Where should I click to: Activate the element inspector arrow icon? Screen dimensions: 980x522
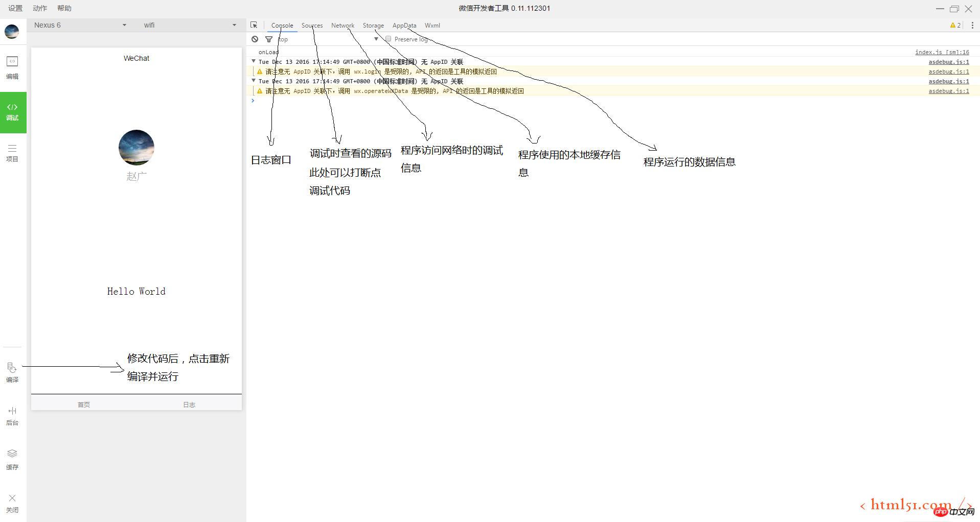254,25
